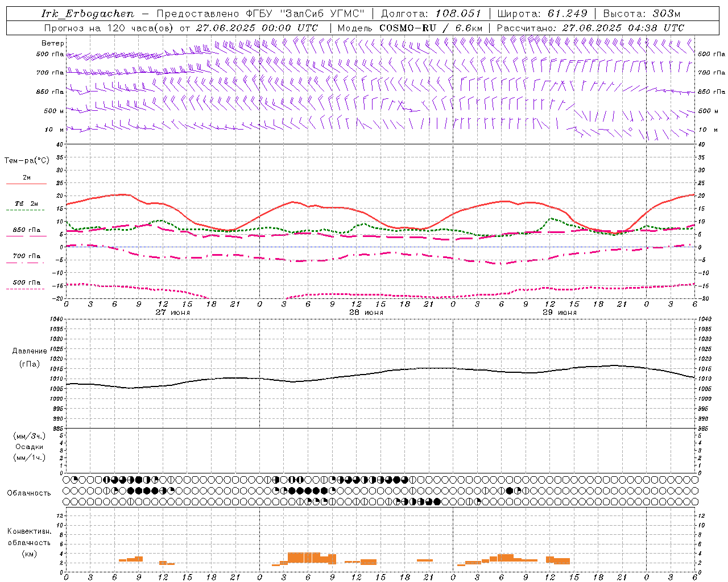Select the 'Модель COSMO-RU / 6.6км' text

(410, 28)
